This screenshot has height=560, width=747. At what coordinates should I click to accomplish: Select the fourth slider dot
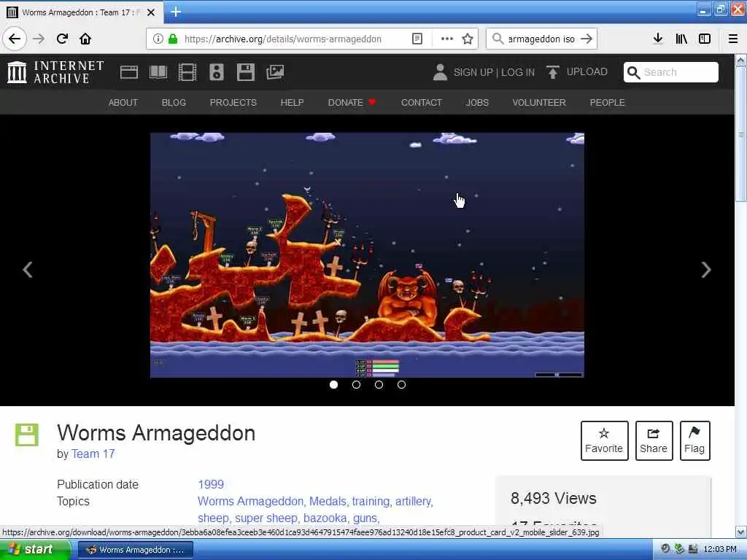tap(402, 384)
